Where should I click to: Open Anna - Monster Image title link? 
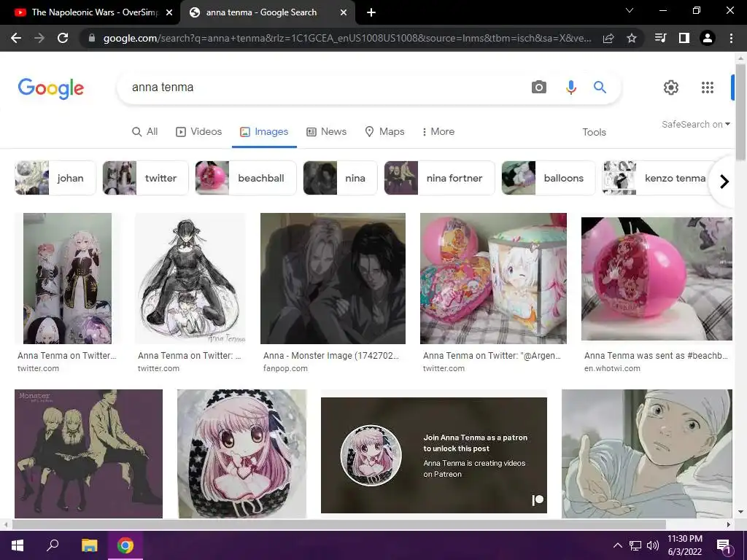pyautogui.click(x=331, y=355)
